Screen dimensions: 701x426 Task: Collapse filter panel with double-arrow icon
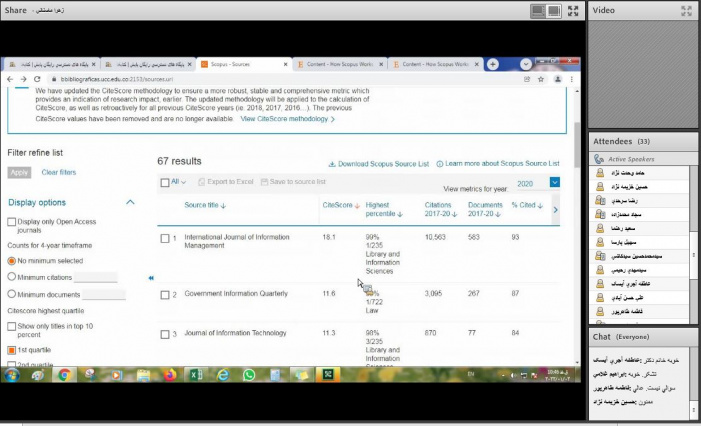tap(151, 278)
